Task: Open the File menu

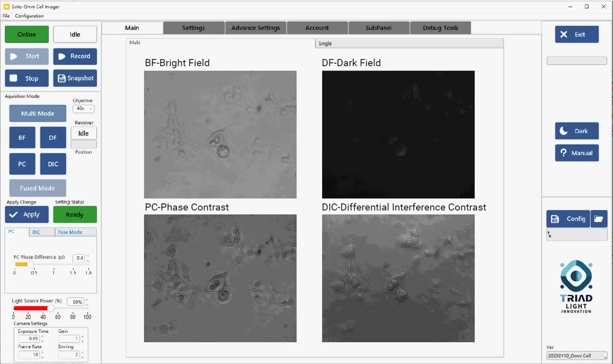Action: [6, 16]
